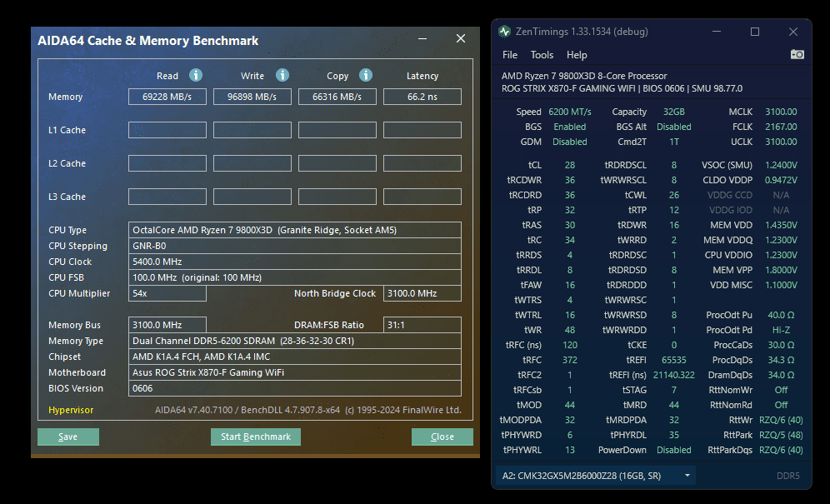Screen dimensions: 830x504
Task: Click the Memory Type DDR5-6200 field
Action: point(295,341)
